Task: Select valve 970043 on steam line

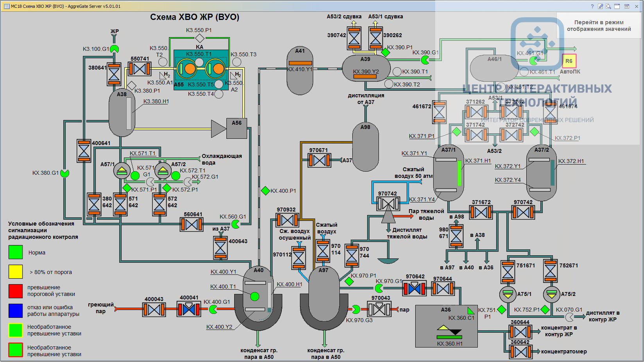Action: (x=379, y=309)
